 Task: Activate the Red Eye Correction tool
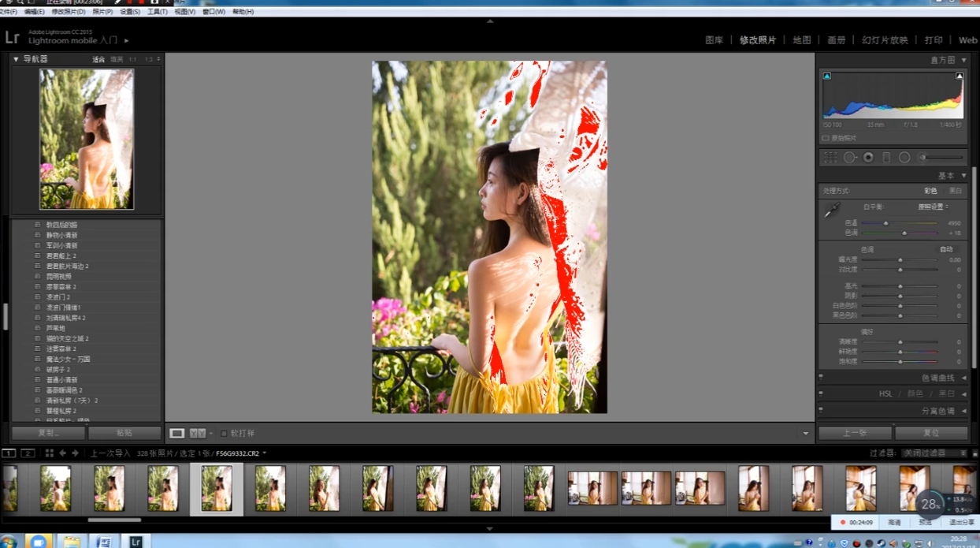tap(868, 158)
